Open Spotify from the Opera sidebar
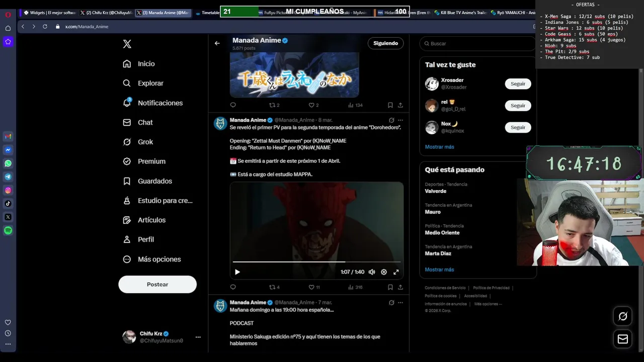Image resolution: width=644 pixels, height=362 pixels. pos(8,230)
